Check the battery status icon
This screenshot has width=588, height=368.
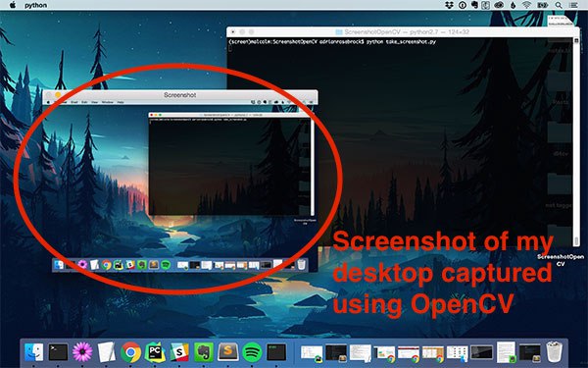543,5
